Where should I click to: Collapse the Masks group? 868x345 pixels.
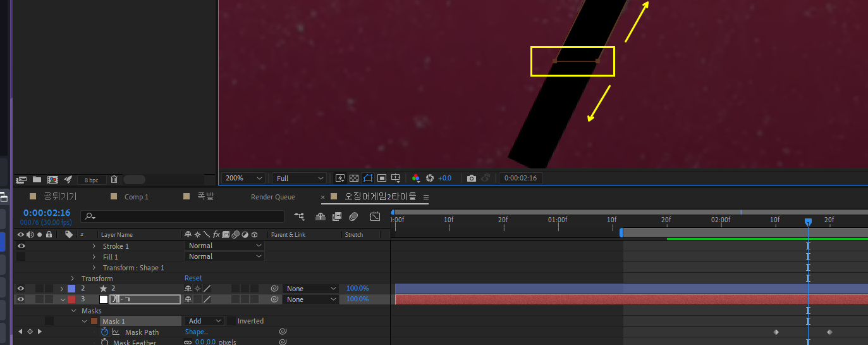[73, 311]
